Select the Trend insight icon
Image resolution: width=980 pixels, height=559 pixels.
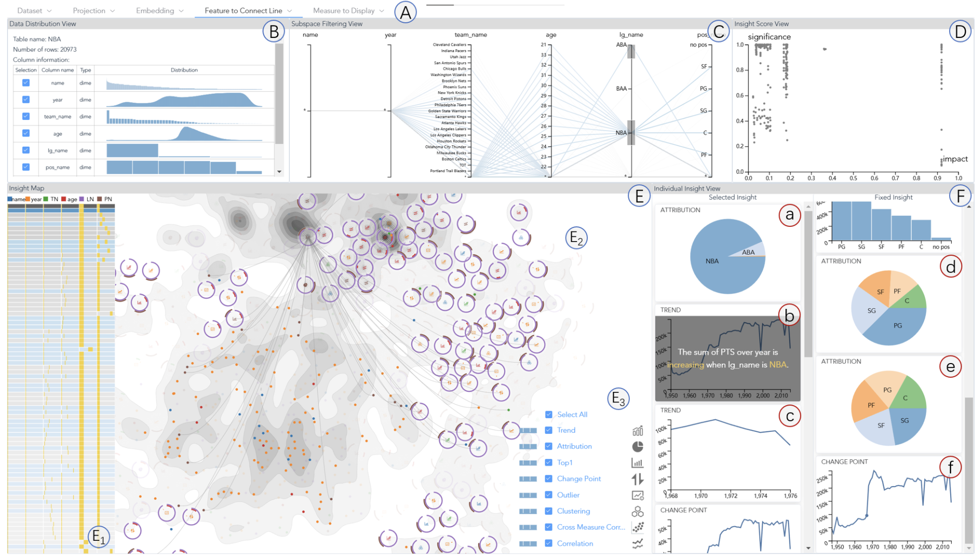click(x=637, y=430)
